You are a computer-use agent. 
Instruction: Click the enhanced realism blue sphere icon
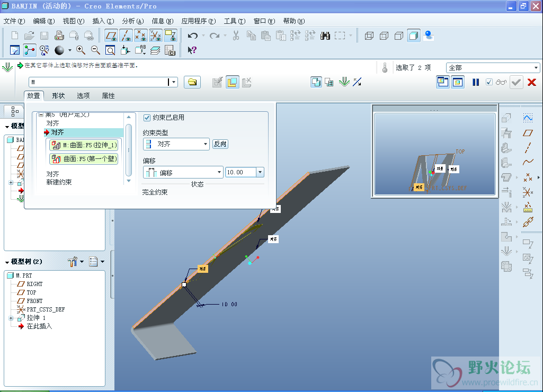pos(429,35)
